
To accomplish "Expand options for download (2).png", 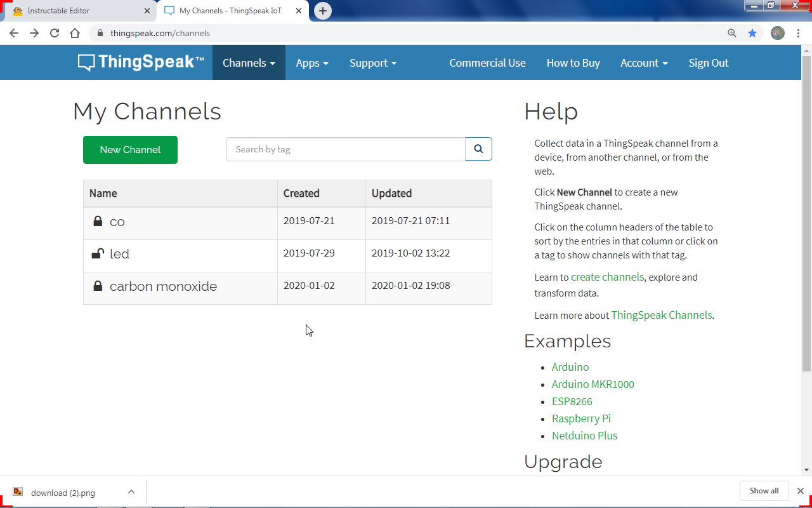I will [x=131, y=491].
